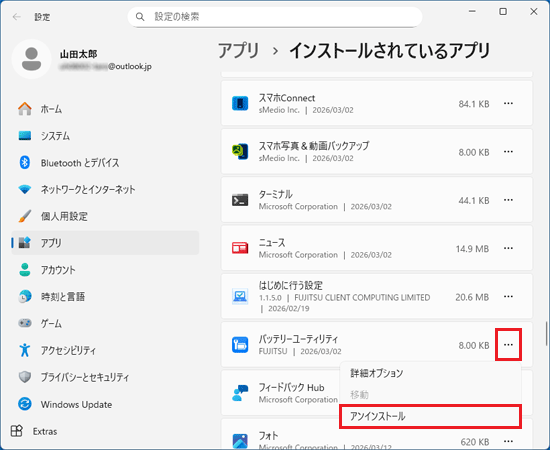Image resolution: width=550 pixels, height=450 pixels.
Task: Click the 山田太郎 account name
Action: point(78,54)
